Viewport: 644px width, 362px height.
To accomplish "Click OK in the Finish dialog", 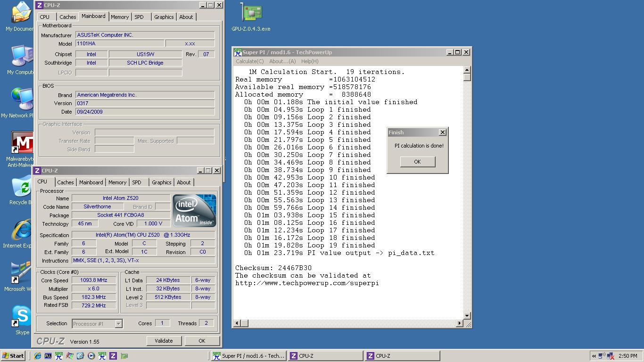I will coord(417,162).
